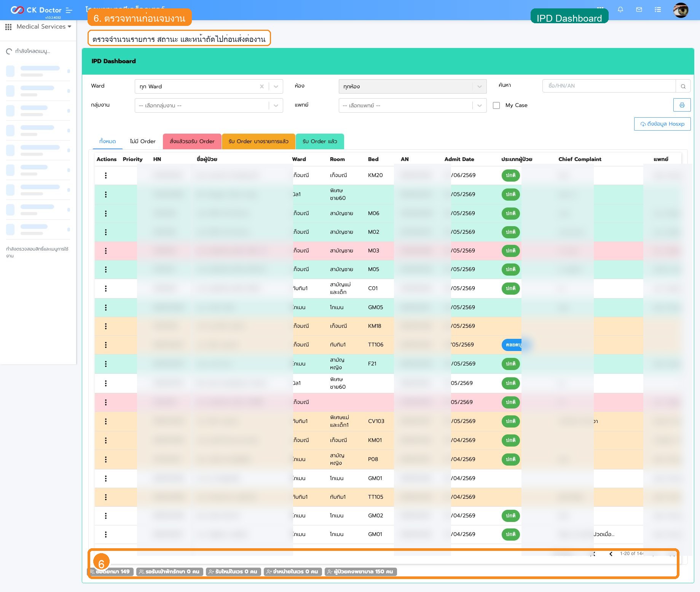Click the IPD Dashboard panel title
The height and width of the screenshot is (592, 700).
point(113,61)
